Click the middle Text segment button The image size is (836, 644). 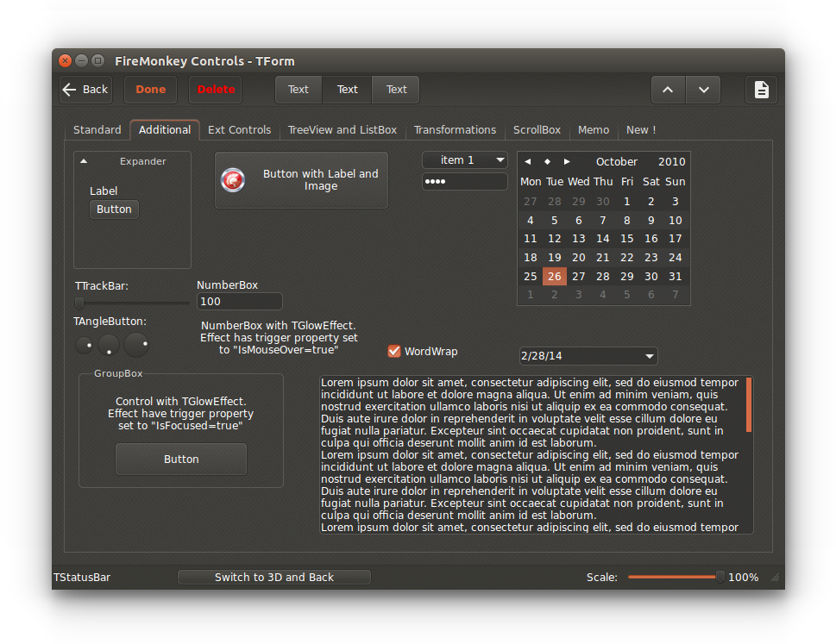[x=347, y=90]
